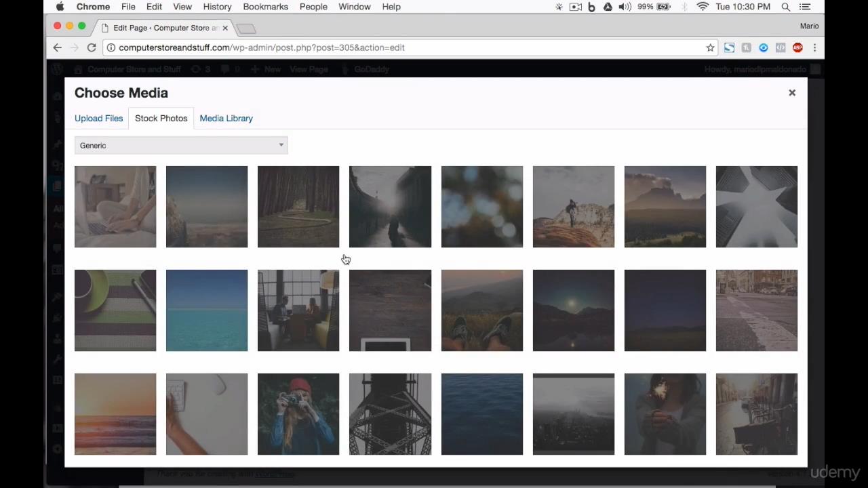Screen dimensions: 868x488
Task: Select the dark ocean water photo
Action: 482,414
